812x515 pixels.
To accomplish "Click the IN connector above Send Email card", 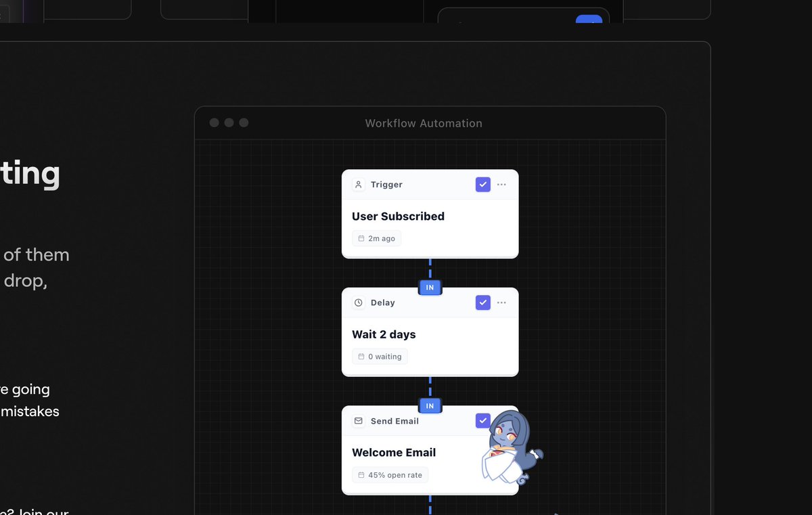I will click(430, 406).
